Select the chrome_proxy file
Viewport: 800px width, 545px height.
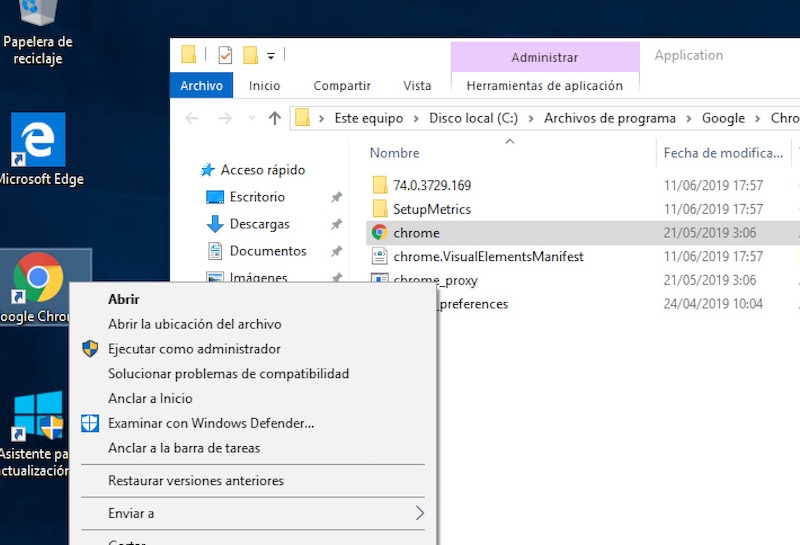(x=435, y=280)
